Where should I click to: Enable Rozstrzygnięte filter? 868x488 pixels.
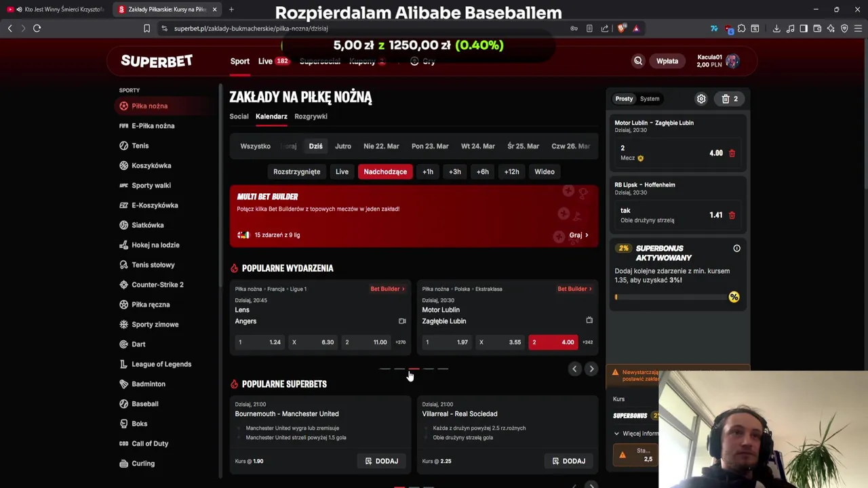(x=296, y=171)
